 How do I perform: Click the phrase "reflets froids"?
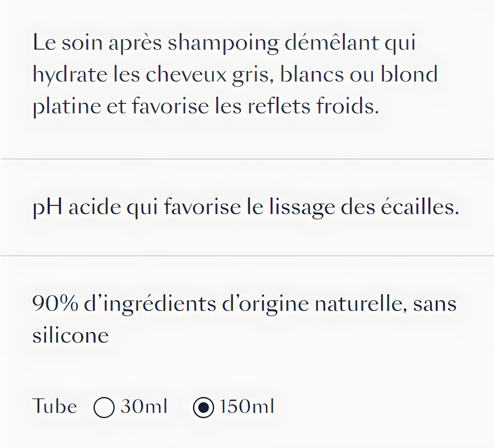(x=313, y=106)
